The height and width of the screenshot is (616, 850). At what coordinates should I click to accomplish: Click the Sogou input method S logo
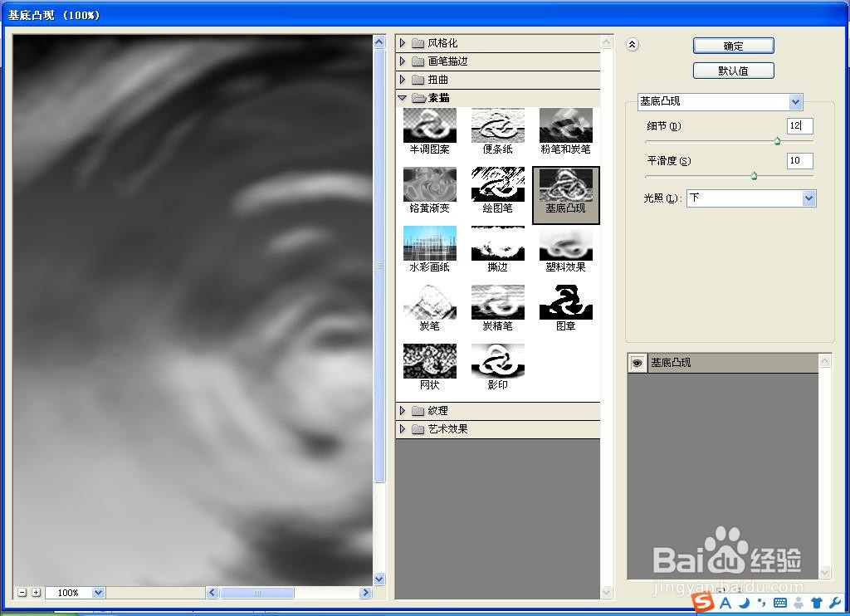pyautogui.click(x=703, y=601)
